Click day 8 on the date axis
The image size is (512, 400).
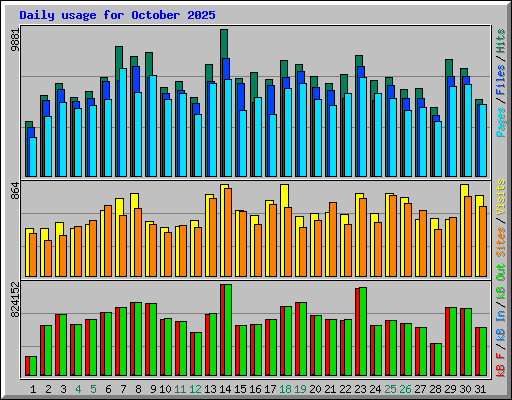[138, 389]
